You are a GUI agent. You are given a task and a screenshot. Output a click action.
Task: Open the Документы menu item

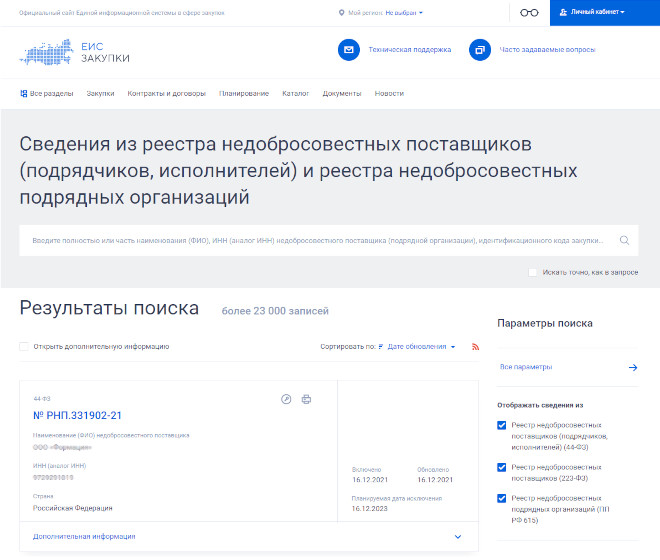[342, 93]
